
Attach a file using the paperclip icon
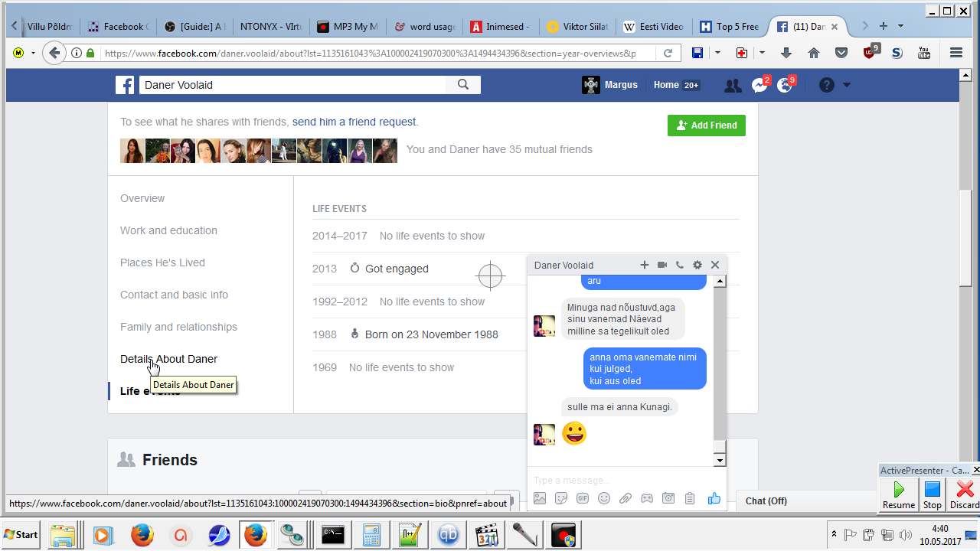[x=626, y=498]
